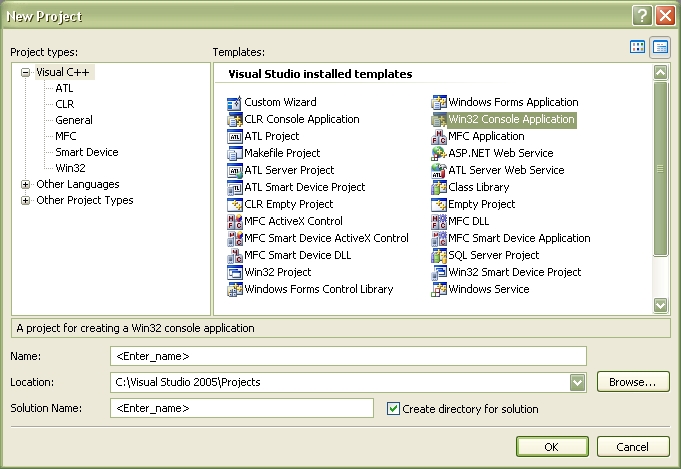Select the Win32 project type
681x469 pixels.
click(70, 168)
